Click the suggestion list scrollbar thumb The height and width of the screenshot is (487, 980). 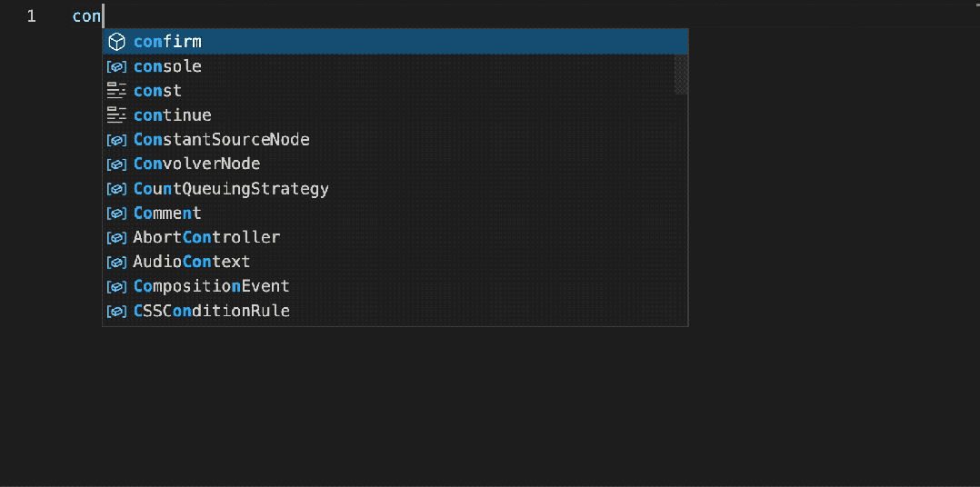click(681, 74)
